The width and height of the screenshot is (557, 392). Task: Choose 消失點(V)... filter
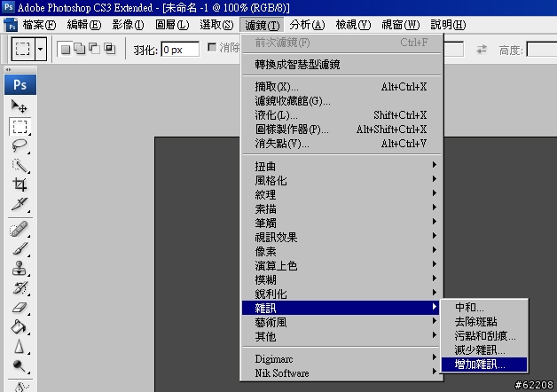(341, 144)
